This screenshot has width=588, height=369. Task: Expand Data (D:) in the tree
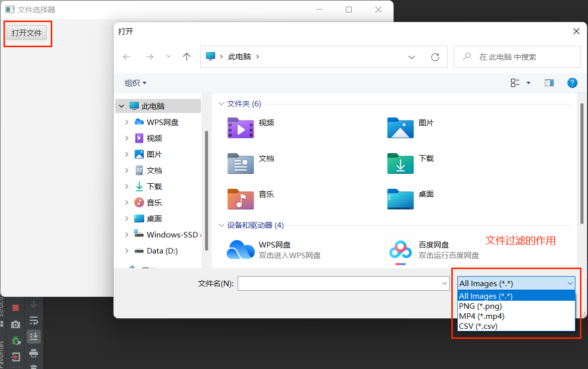(x=127, y=251)
